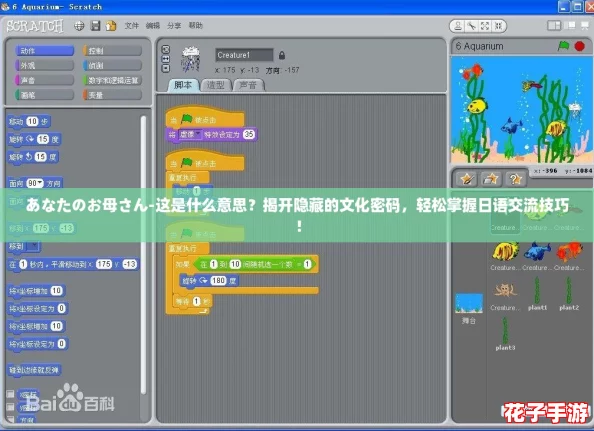Select the plant3 sprite thumbnail

[505, 331]
